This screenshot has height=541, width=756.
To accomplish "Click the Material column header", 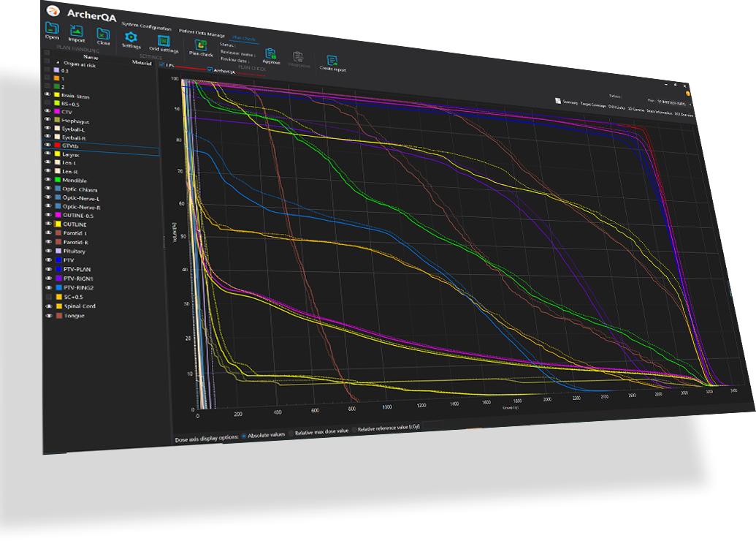I will click(x=142, y=63).
